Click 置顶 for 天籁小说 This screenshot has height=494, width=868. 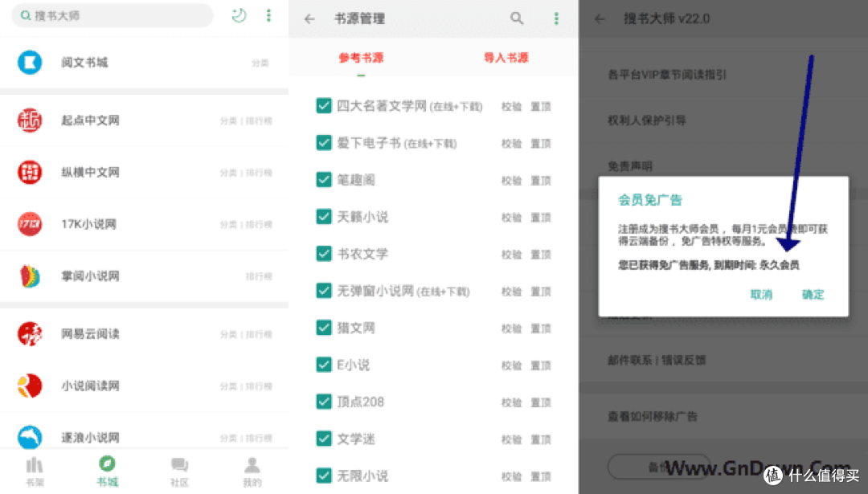click(x=541, y=218)
